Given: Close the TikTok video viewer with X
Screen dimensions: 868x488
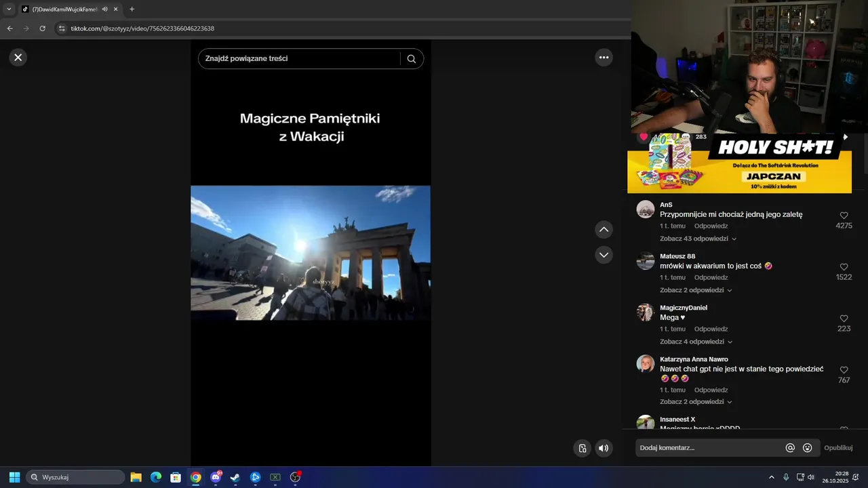Looking at the screenshot, I should pyautogui.click(x=18, y=58).
